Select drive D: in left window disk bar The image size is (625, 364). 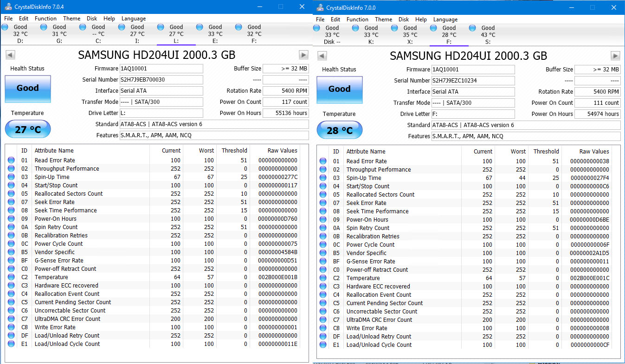point(20,33)
